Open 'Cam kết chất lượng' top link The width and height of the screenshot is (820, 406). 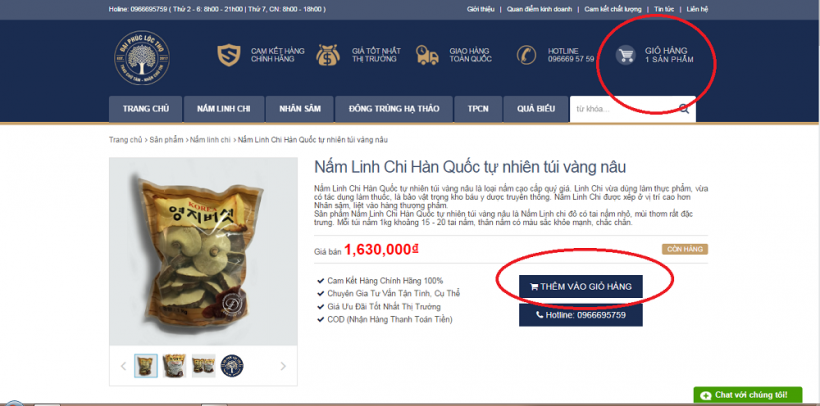613,9
